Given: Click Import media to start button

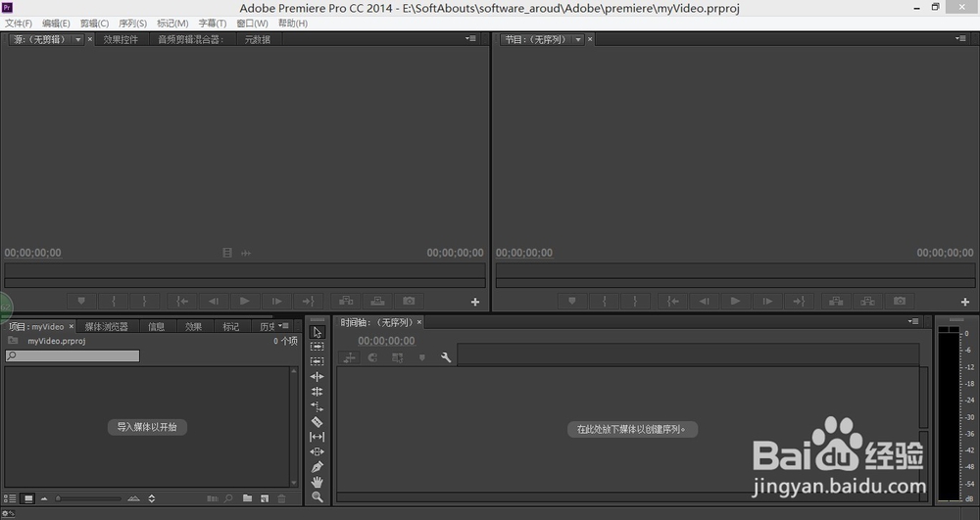Looking at the screenshot, I should click(147, 427).
